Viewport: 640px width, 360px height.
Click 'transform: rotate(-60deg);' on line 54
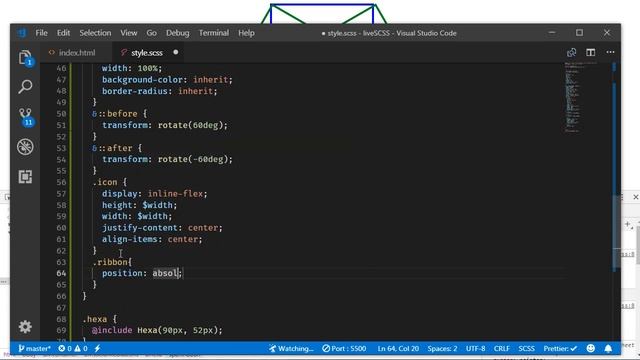[x=167, y=160]
